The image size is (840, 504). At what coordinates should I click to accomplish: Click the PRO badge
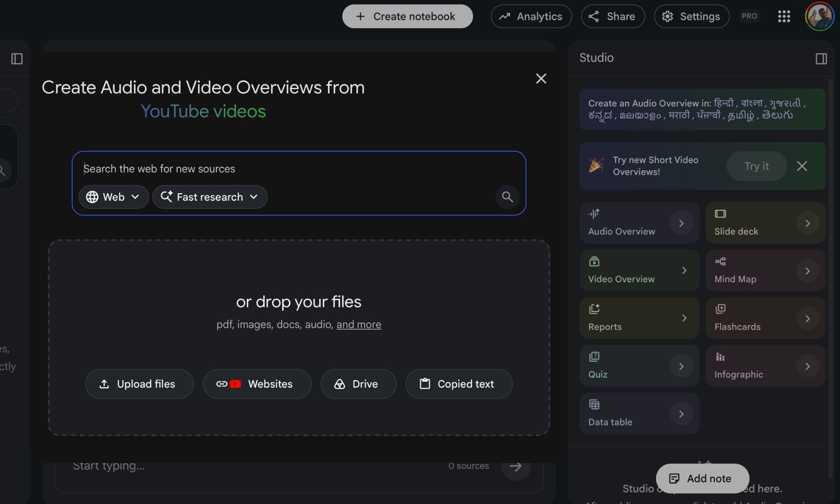coord(749,16)
